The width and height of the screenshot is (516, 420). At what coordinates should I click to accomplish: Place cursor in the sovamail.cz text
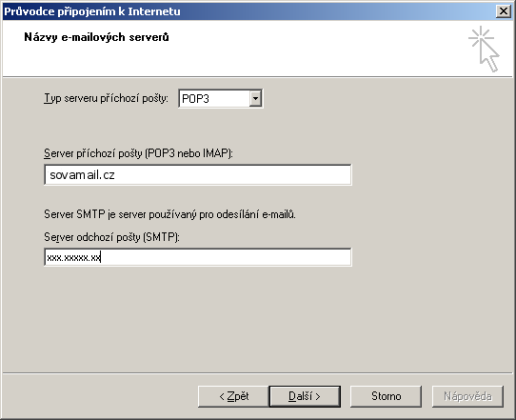pos(82,175)
